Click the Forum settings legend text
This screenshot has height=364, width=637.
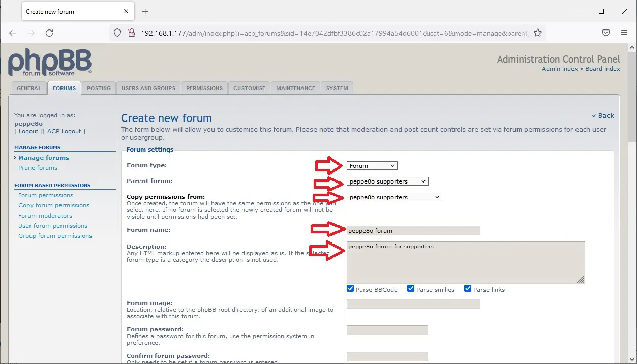pyautogui.click(x=150, y=150)
